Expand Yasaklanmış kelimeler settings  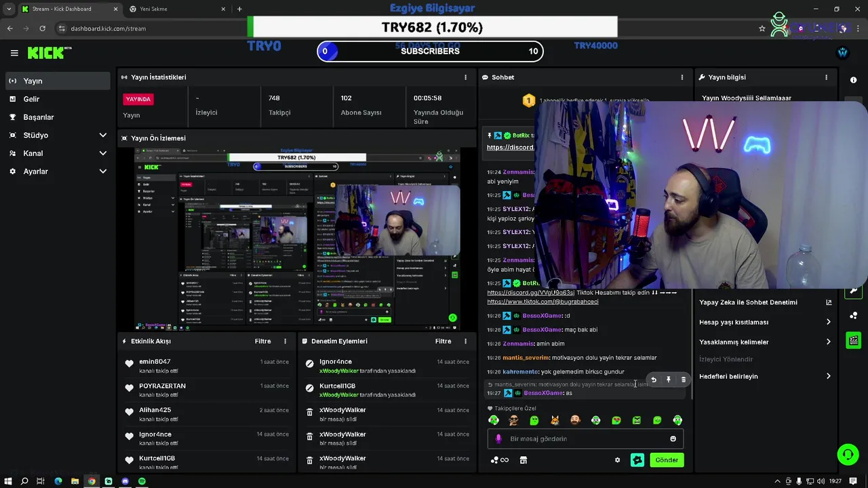click(x=765, y=342)
